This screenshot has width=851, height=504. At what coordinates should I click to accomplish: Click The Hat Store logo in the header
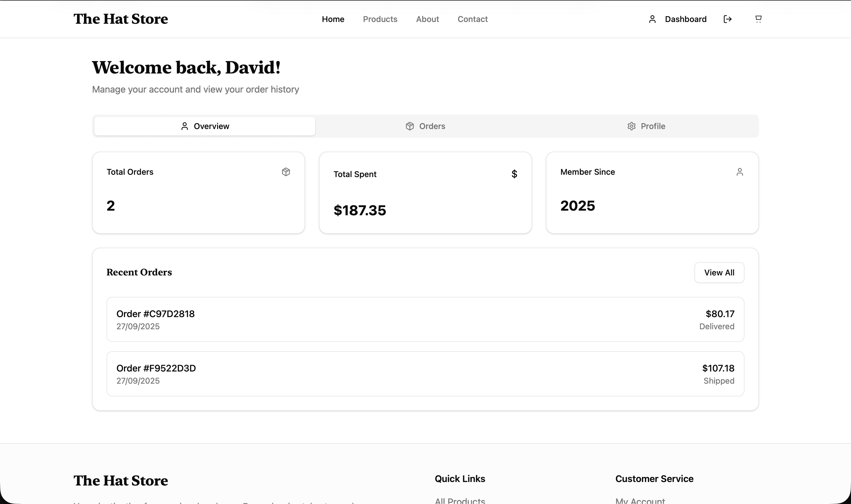coord(121,19)
